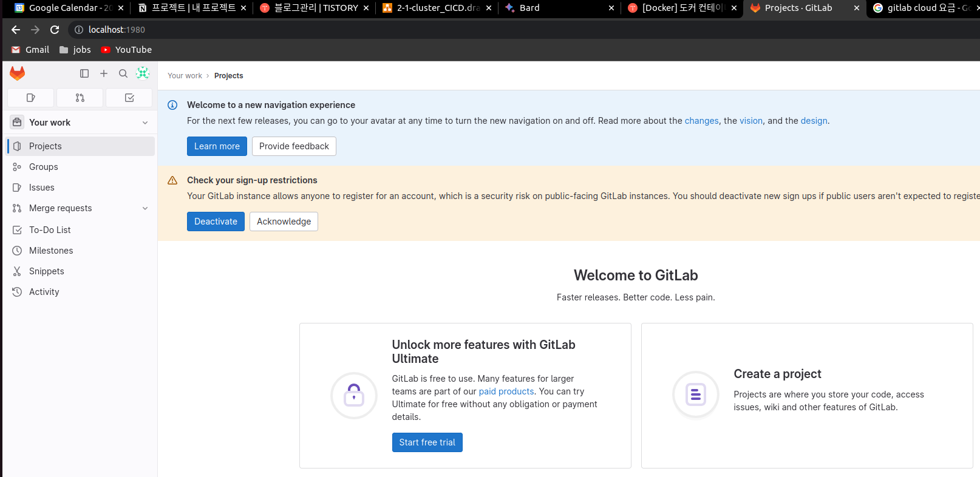980x477 pixels.
Task: Click the Issues item icon in sidebar
Action: pyautogui.click(x=17, y=188)
